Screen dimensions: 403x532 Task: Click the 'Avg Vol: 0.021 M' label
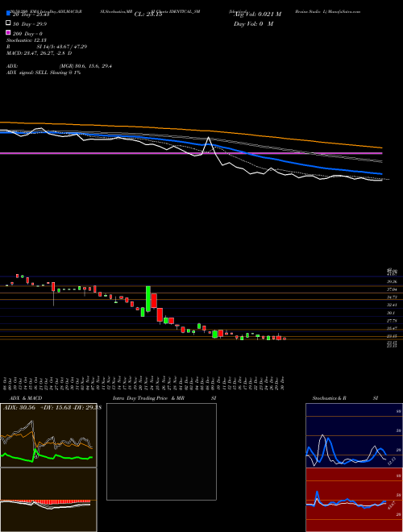point(257,15)
